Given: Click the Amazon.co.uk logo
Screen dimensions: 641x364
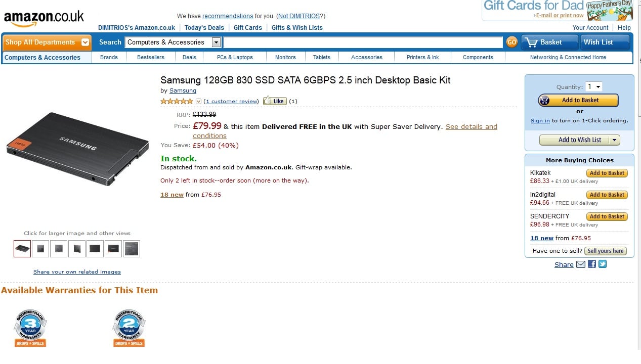Looking at the screenshot, I should tap(44, 18).
